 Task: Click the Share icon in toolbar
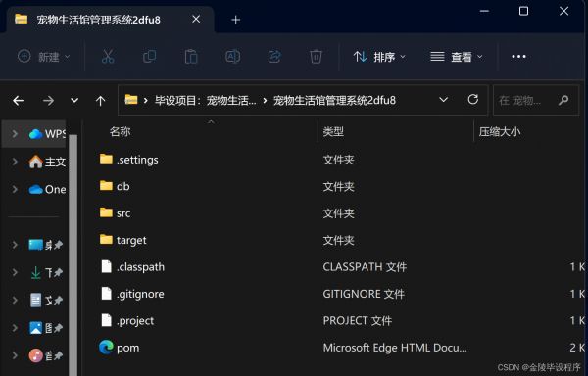point(274,57)
